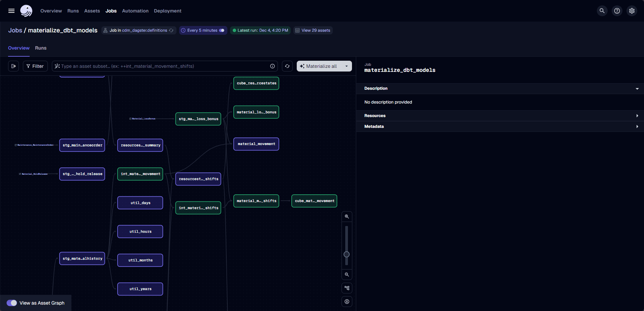Toggle the Every 5 minutes schedule switch
This screenshot has width=644, height=311.
point(222,30)
